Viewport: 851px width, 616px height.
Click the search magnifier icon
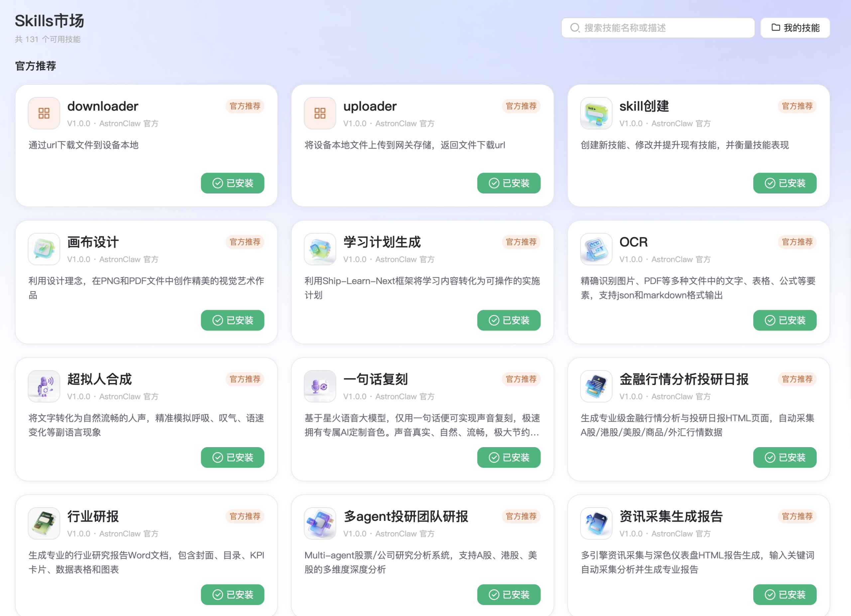tap(575, 27)
